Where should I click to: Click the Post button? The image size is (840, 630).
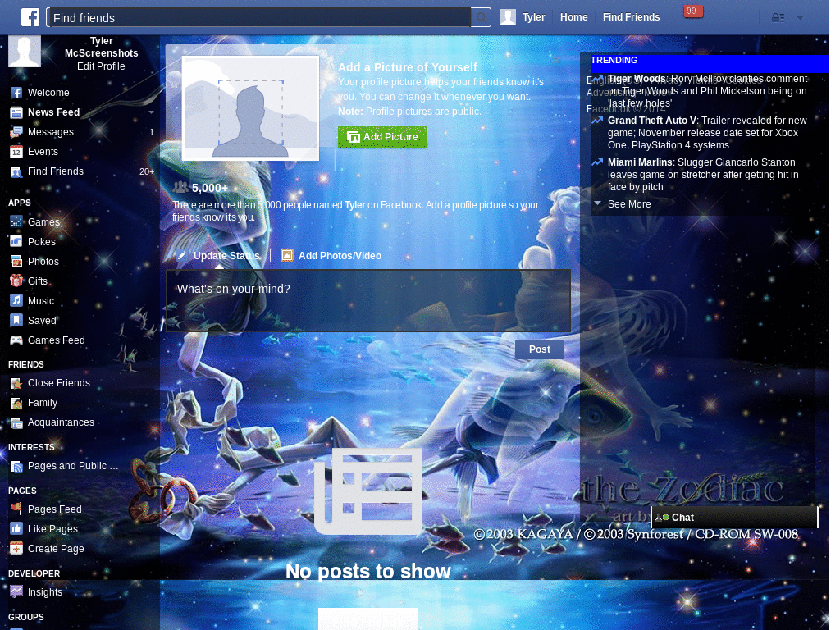[x=540, y=349]
